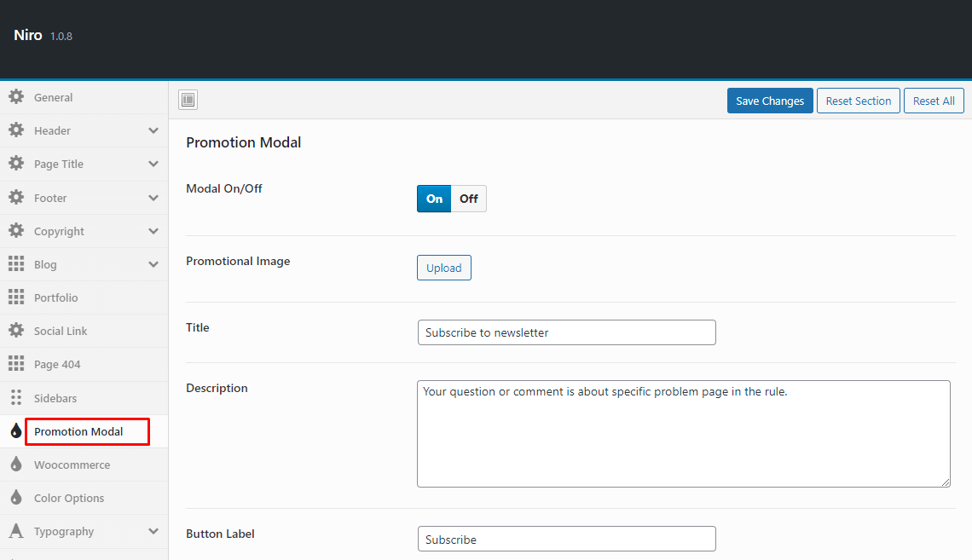This screenshot has height=560, width=972.
Task: Focus the Title text field
Action: pos(566,332)
